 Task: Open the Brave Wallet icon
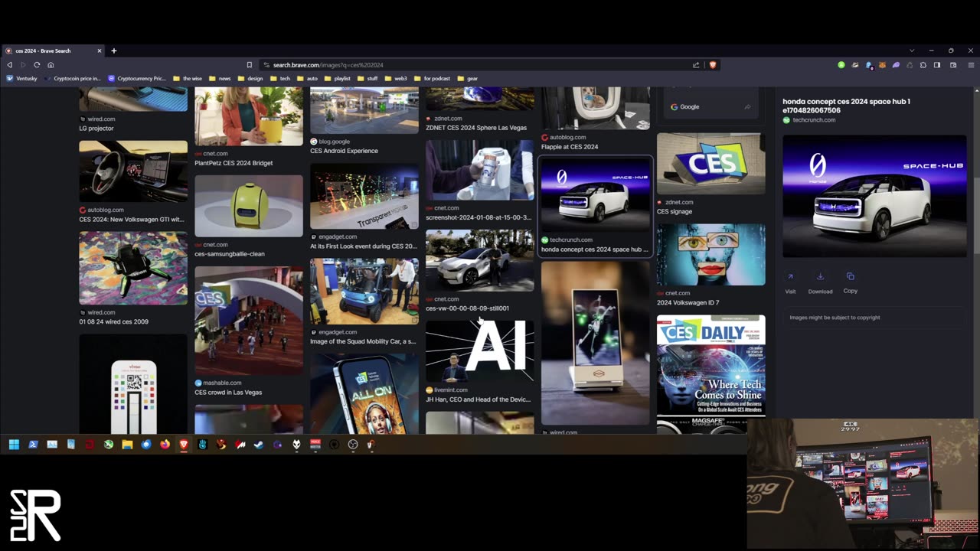(953, 65)
